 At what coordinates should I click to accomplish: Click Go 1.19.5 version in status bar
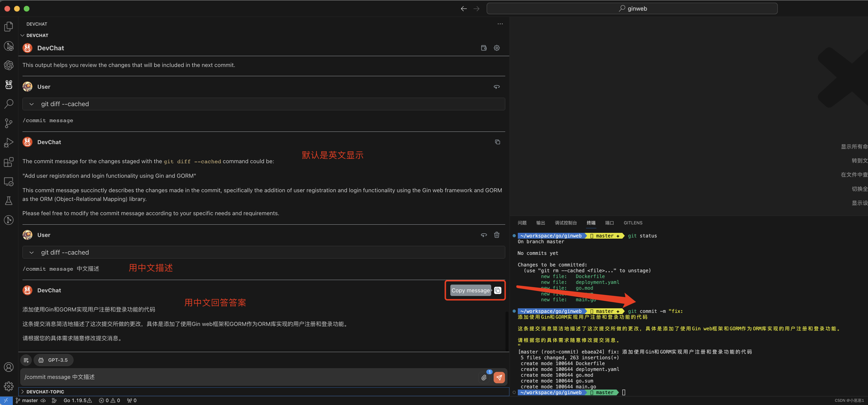(x=78, y=401)
